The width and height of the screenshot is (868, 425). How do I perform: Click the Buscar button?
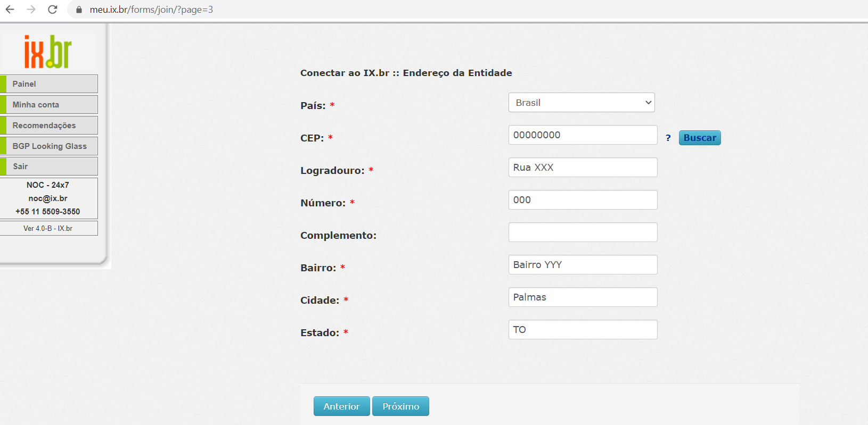(x=700, y=138)
